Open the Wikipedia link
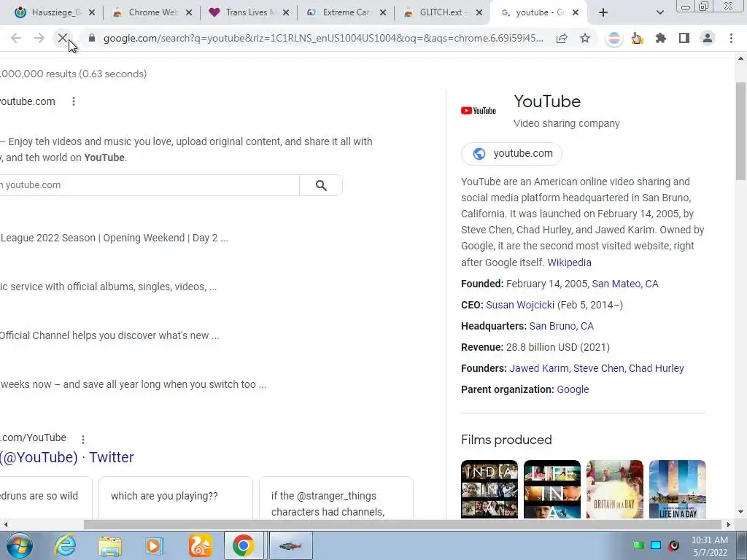This screenshot has height=560, width=747. tap(569, 262)
